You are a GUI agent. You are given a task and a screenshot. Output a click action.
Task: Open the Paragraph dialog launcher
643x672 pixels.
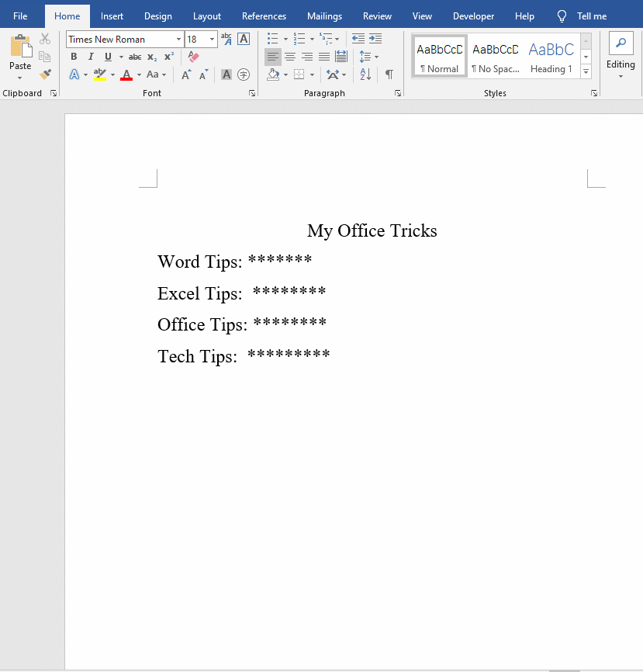point(398,93)
